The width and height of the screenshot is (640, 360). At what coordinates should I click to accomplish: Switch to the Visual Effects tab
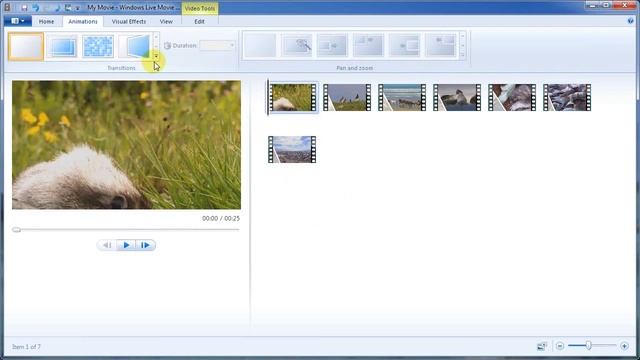pyautogui.click(x=129, y=21)
